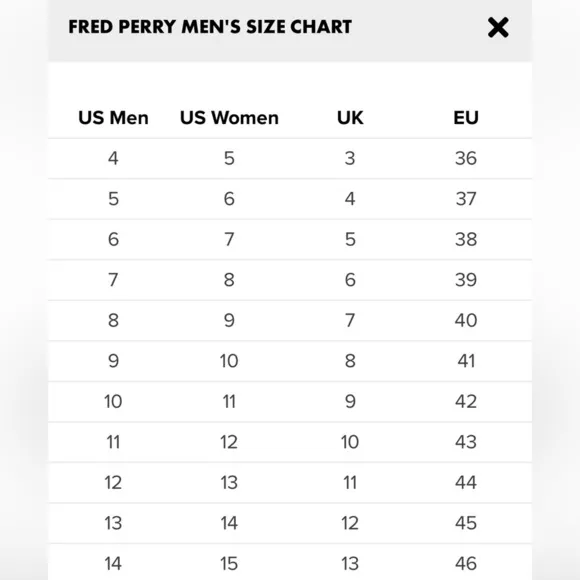580x580 pixels.
Task: Click US Men size 14 cell
Action: tap(113, 563)
